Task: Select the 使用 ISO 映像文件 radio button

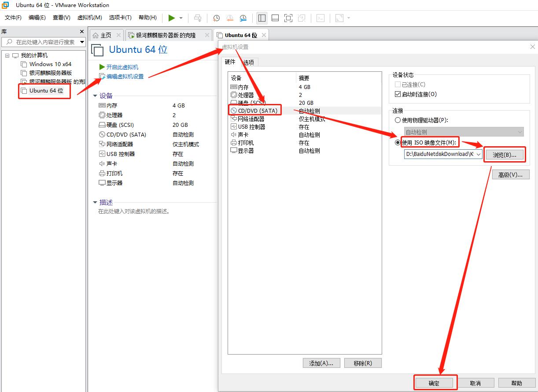Action: click(x=398, y=142)
